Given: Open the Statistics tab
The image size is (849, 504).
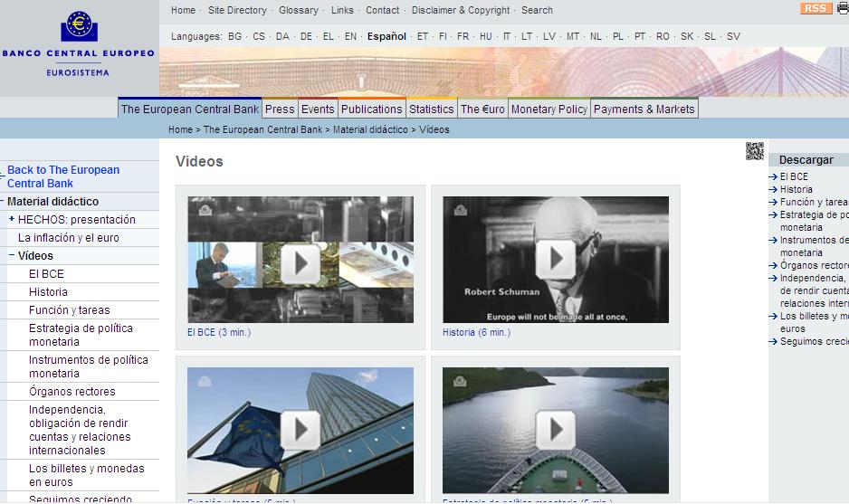Looking at the screenshot, I should [431, 109].
